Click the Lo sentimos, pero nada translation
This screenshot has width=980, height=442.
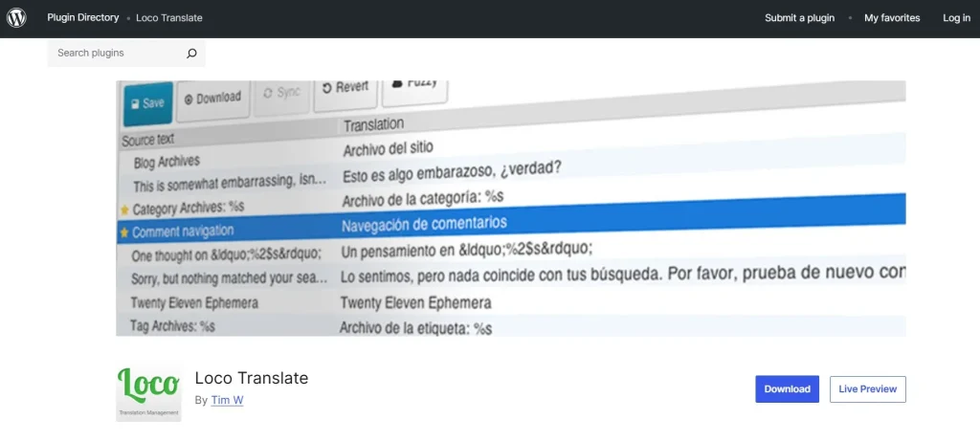(623, 275)
